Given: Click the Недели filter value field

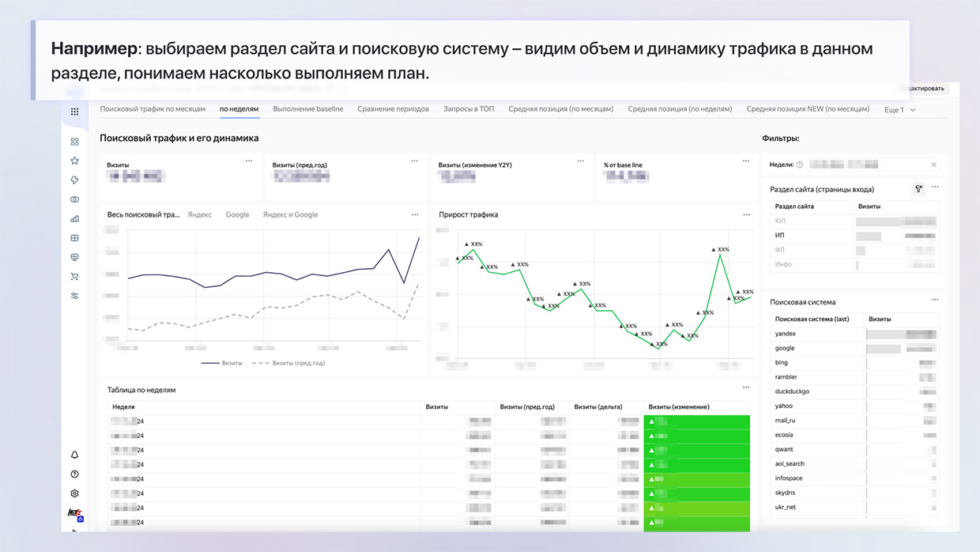Looking at the screenshot, I should pos(865,164).
